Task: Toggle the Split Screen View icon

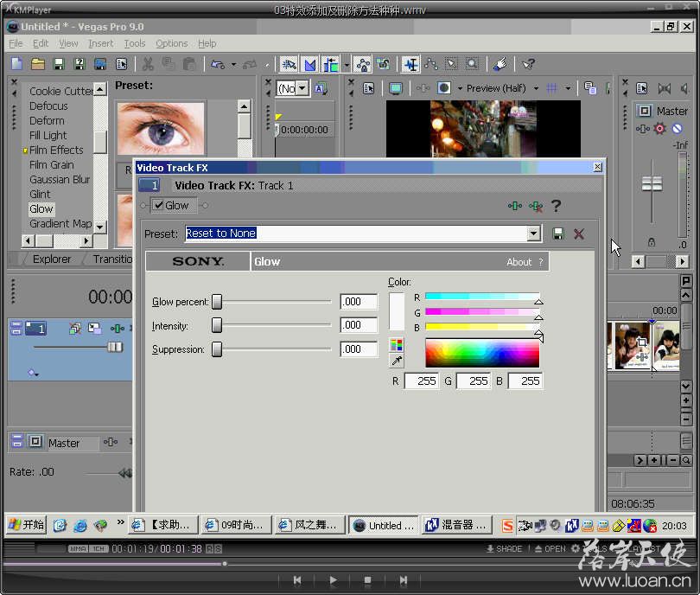Action: [443, 88]
